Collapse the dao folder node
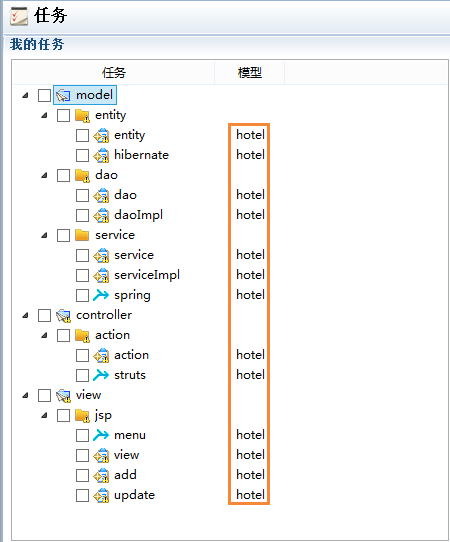Image resolution: width=450 pixels, height=542 pixels. tap(44, 175)
